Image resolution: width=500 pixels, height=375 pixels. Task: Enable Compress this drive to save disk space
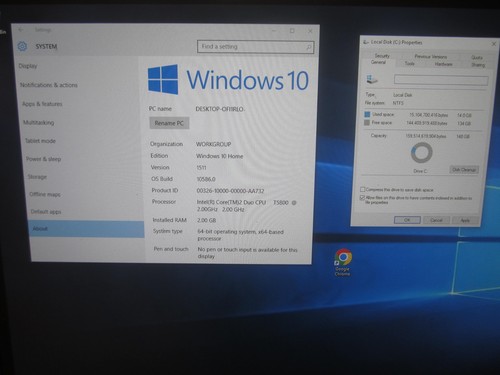[362, 189]
